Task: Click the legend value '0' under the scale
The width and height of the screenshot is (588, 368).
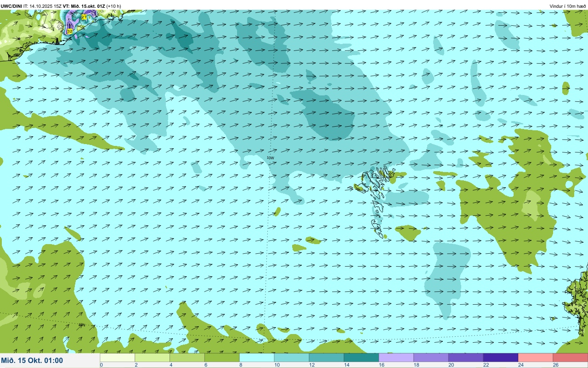Action: point(101,365)
